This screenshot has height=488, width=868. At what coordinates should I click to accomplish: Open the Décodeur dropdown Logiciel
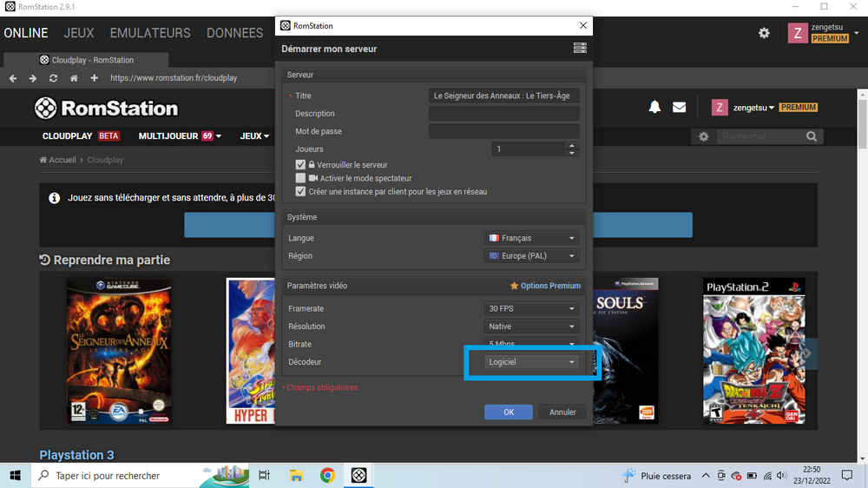(531, 362)
